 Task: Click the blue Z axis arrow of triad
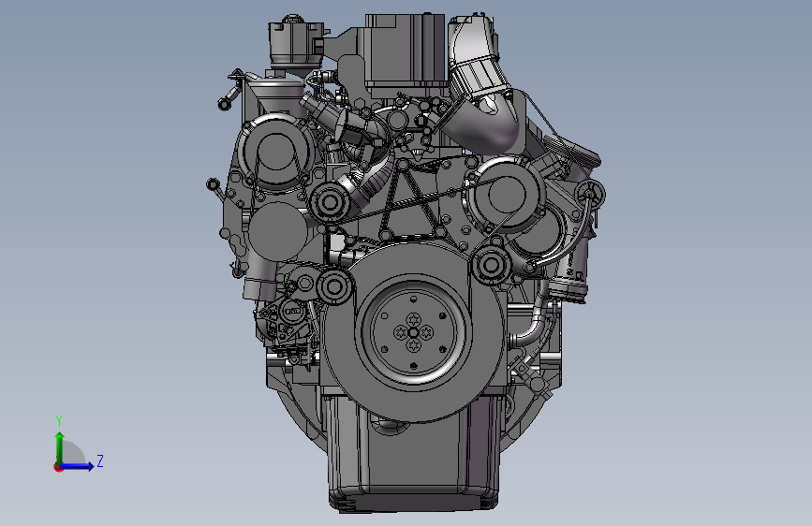click(77, 466)
